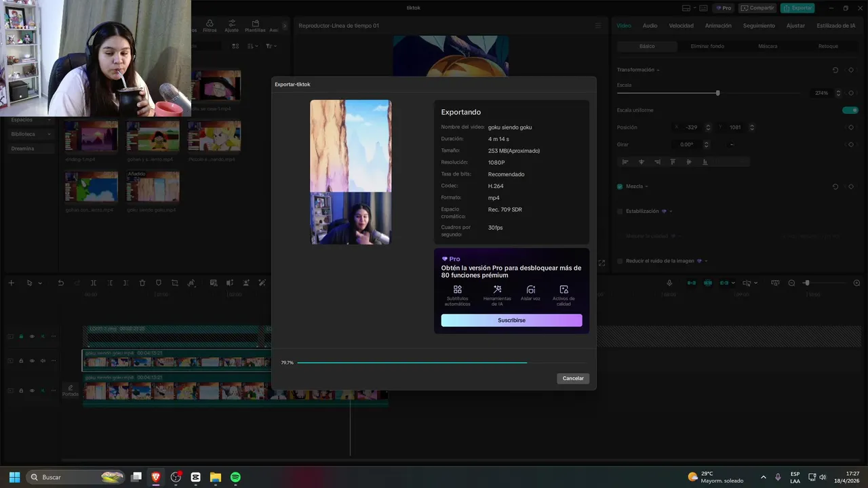Click the timeline zoom slider handle

click(806, 283)
